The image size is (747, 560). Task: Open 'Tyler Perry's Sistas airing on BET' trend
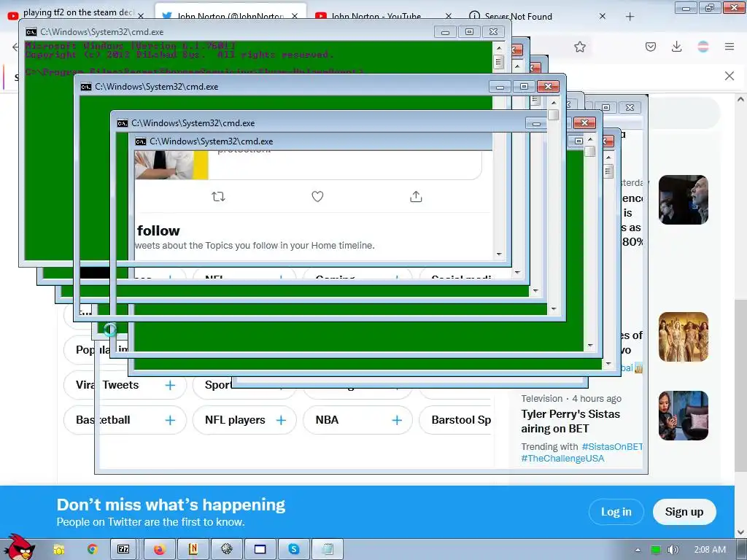click(570, 421)
